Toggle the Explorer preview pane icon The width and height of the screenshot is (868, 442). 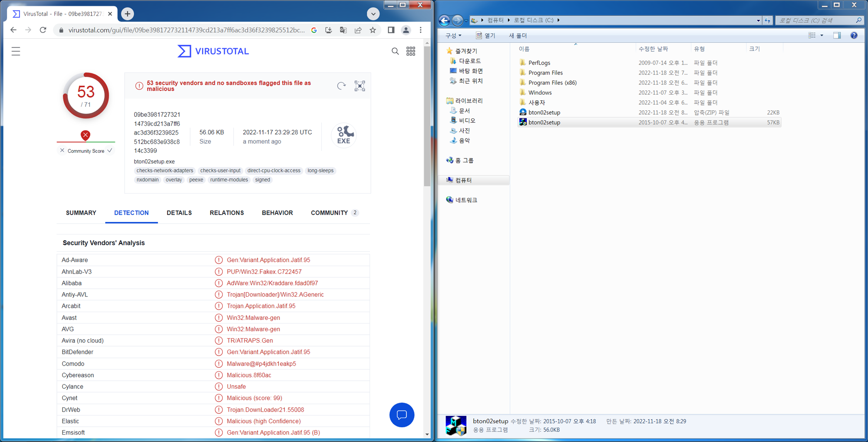click(x=837, y=36)
